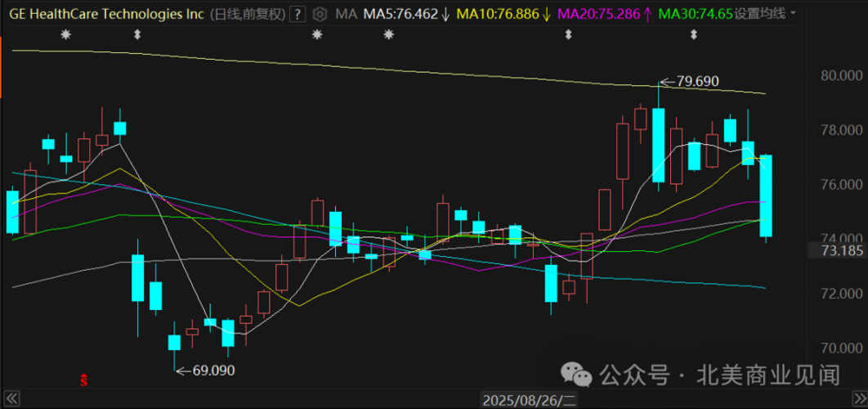Image resolution: width=868 pixels, height=409 pixels.
Task: Expand the 设置均线 dropdown arrow
Action: pos(794,13)
